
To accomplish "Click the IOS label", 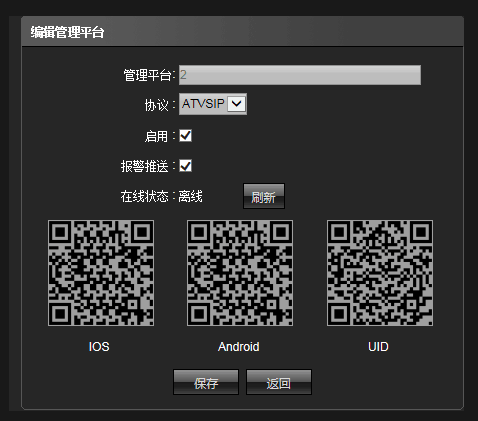I will coord(99,347).
